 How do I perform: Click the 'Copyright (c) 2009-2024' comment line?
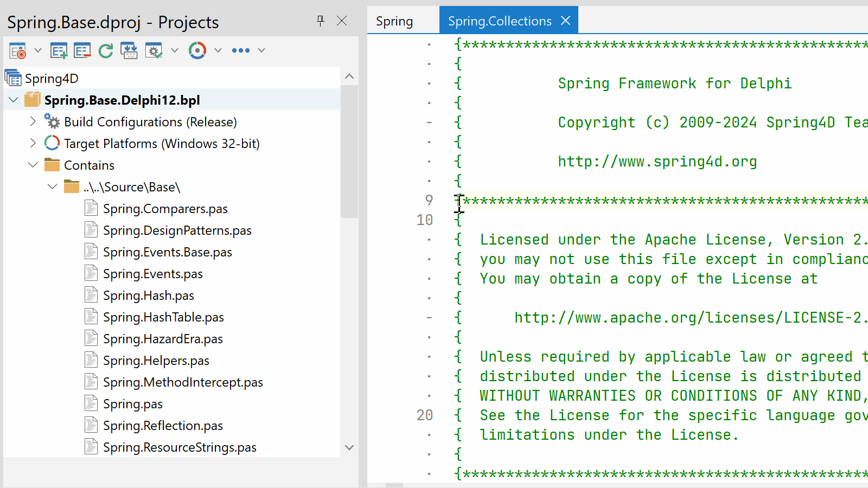(x=713, y=123)
